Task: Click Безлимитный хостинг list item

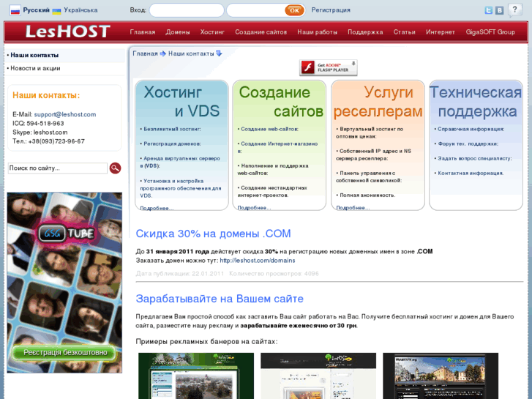Action: click(x=172, y=129)
